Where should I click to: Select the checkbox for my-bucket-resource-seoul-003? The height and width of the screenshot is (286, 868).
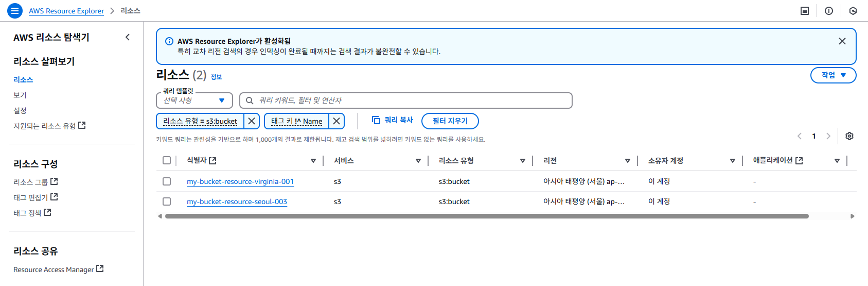167,201
